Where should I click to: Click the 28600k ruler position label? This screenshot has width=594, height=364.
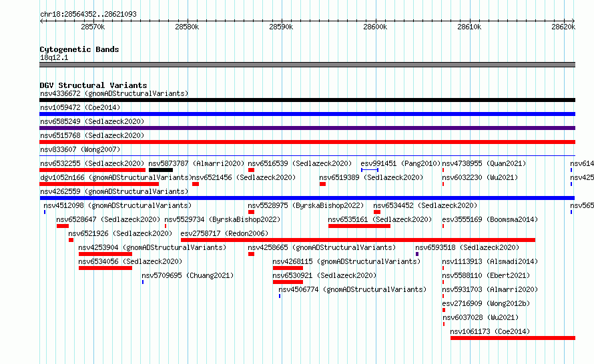coord(375,27)
